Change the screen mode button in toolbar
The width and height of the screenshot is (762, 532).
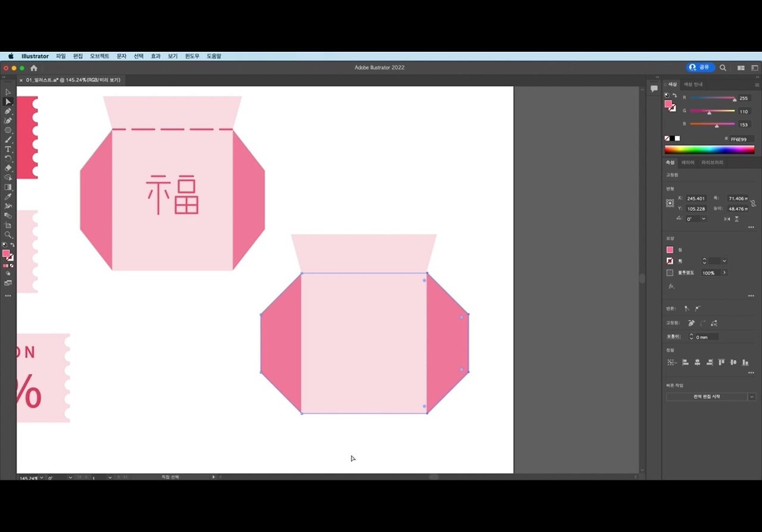coord(8,283)
